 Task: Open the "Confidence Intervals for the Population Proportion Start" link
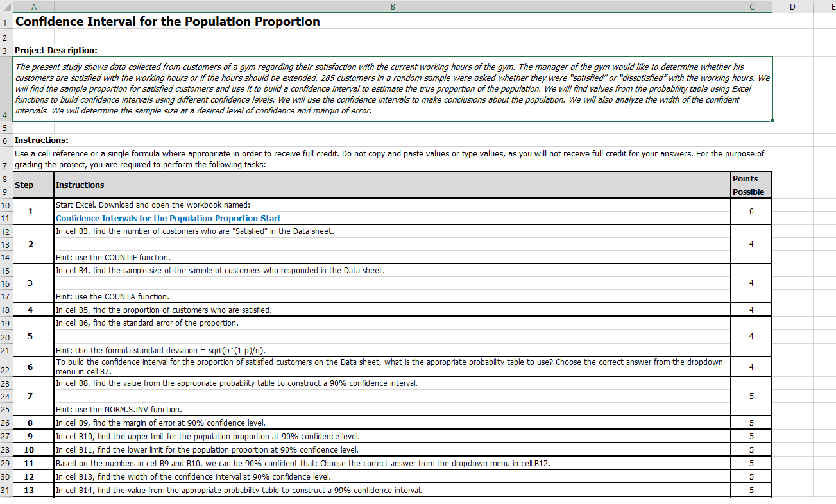tap(168, 218)
